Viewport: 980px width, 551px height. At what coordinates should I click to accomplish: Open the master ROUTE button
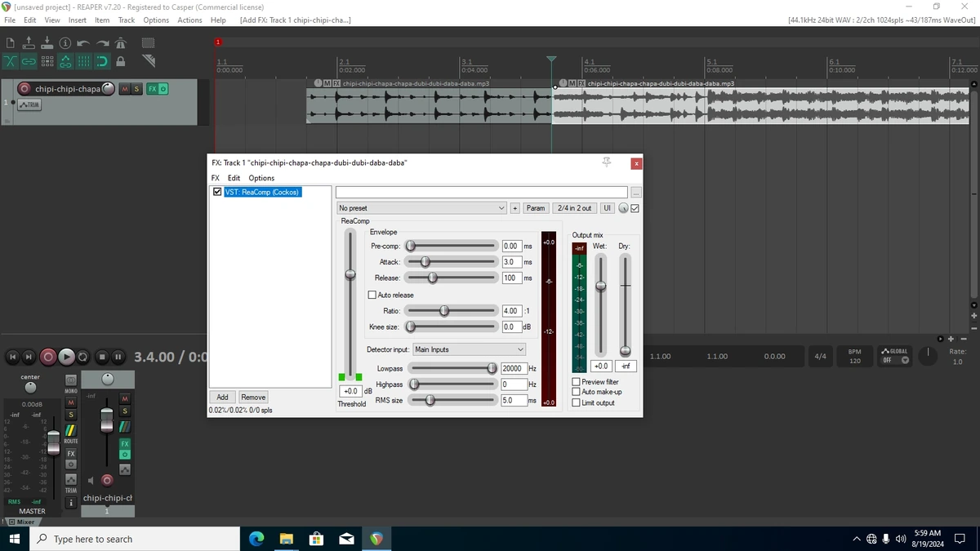[x=71, y=432]
